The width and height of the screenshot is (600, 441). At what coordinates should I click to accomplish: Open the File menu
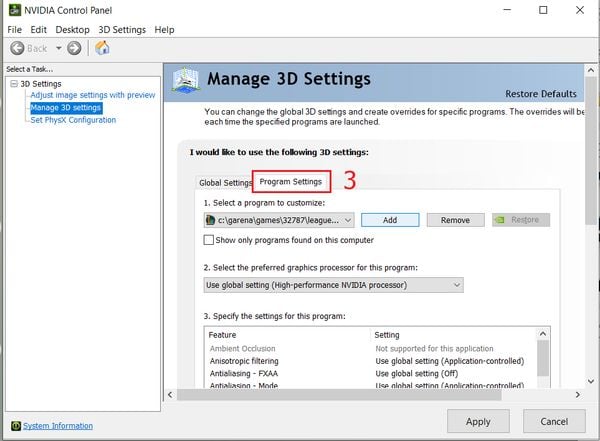point(15,29)
